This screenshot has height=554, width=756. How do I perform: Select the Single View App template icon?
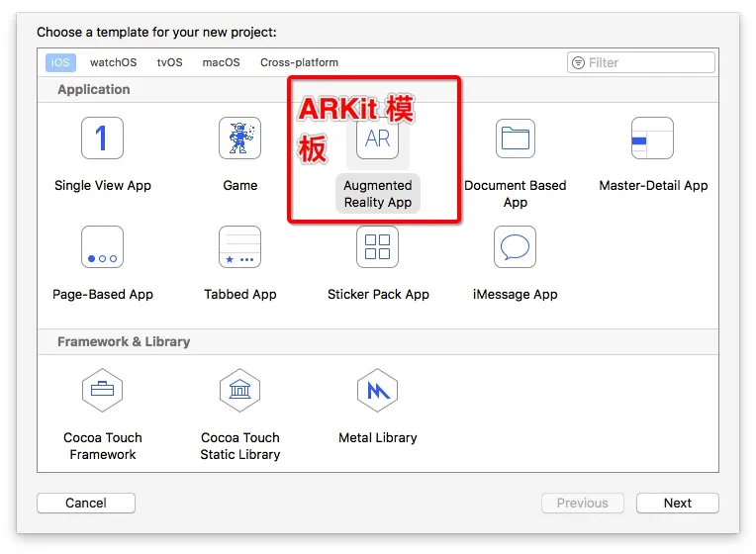[102, 138]
